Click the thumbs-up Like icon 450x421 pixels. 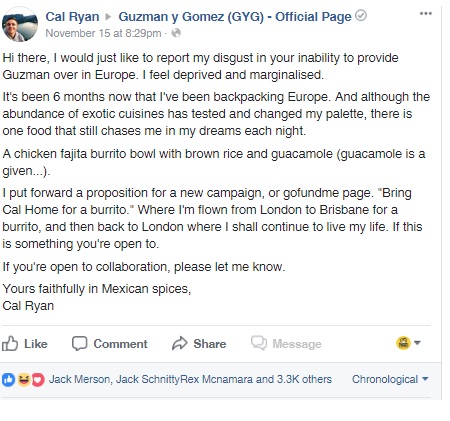(10, 343)
